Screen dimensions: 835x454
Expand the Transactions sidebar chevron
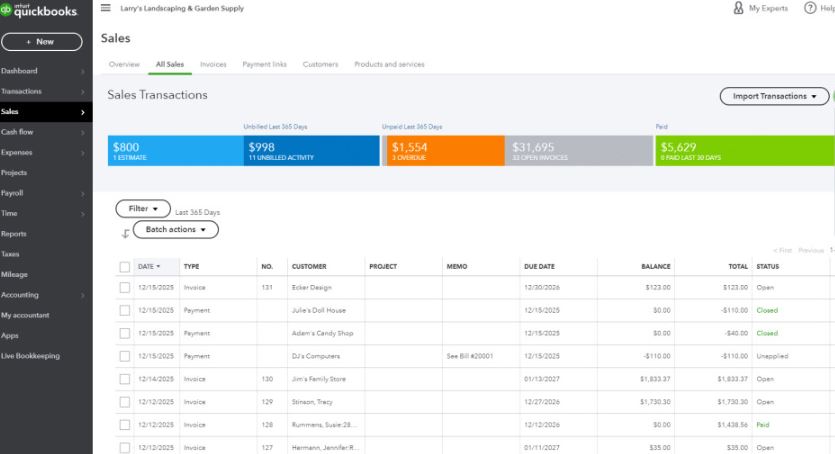click(x=83, y=92)
